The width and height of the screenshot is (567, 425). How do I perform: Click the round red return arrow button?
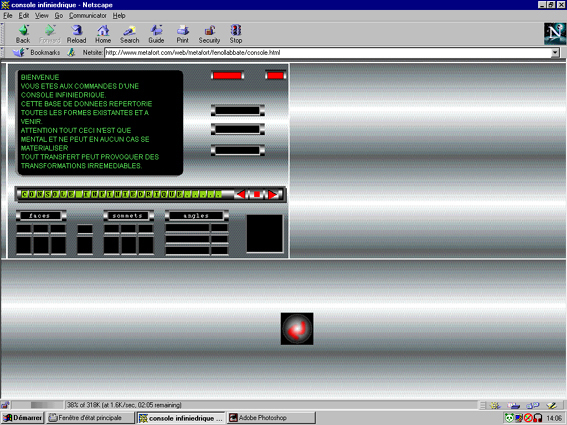pyautogui.click(x=297, y=328)
